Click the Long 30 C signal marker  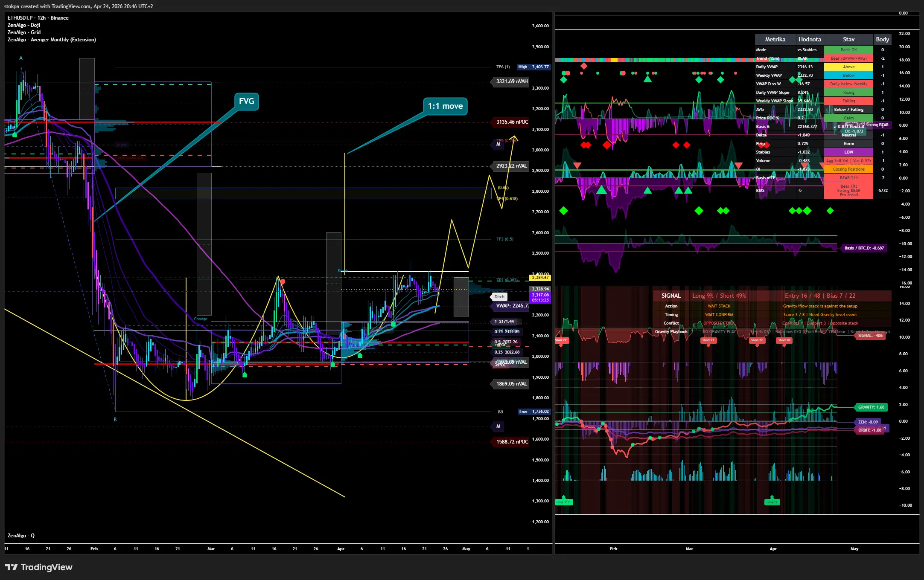[x=563, y=502]
